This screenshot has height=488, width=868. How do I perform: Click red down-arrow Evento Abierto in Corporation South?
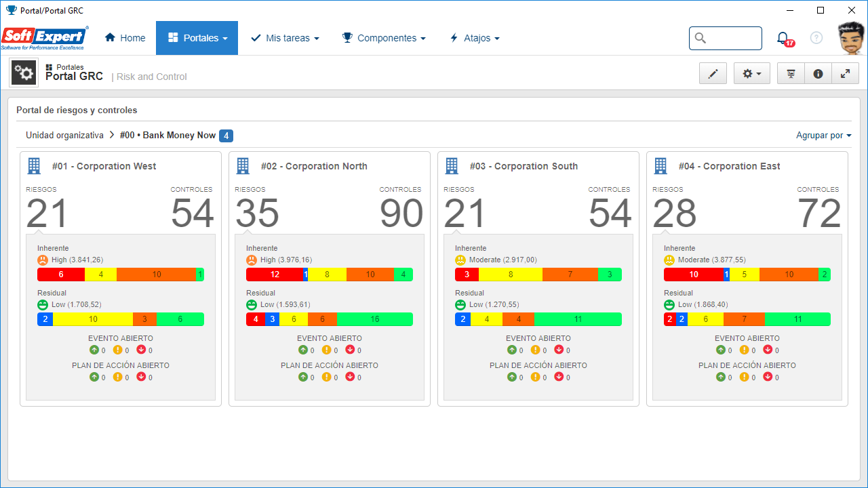559,350
